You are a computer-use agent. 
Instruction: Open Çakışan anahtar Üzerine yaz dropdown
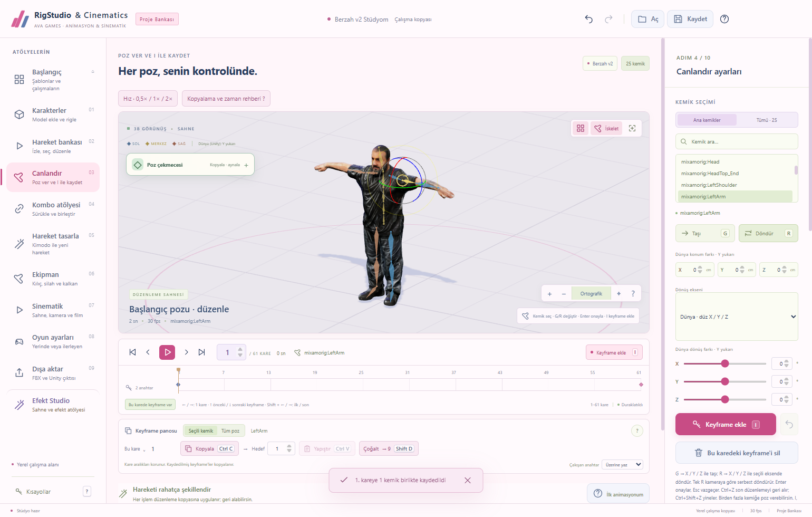point(622,465)
